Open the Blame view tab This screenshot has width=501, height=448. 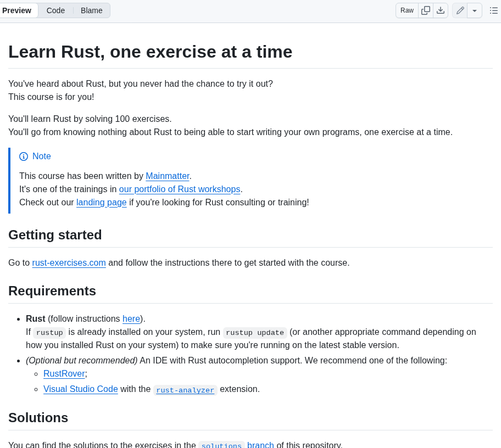tap(91, 10)
